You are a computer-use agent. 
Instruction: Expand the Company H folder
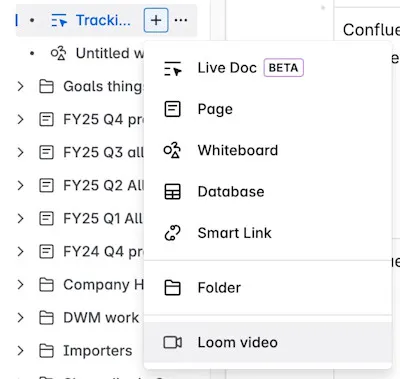point(21,284)
